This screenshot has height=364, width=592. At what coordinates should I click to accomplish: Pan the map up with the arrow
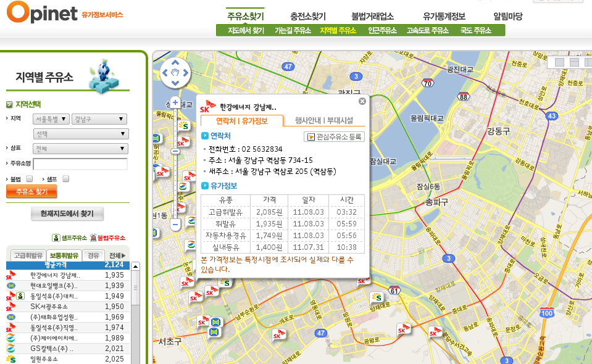coord(175,62)
